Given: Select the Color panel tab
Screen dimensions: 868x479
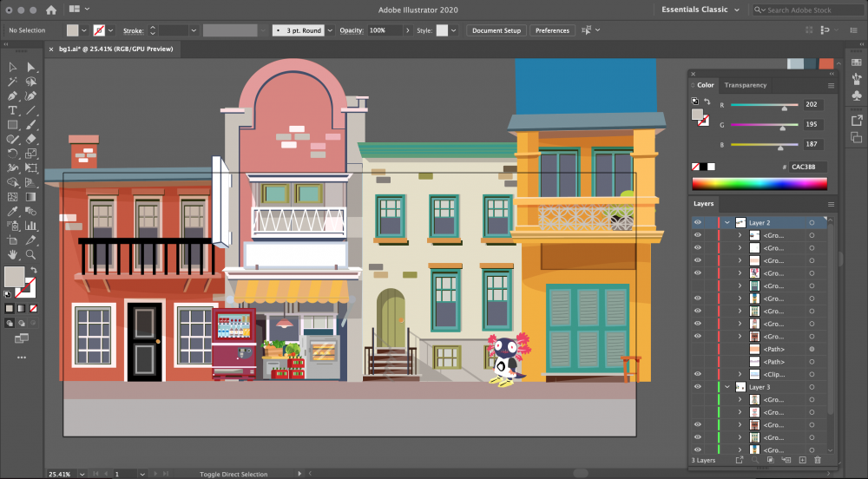Looking at the screenshot, I should pos(705,85).
